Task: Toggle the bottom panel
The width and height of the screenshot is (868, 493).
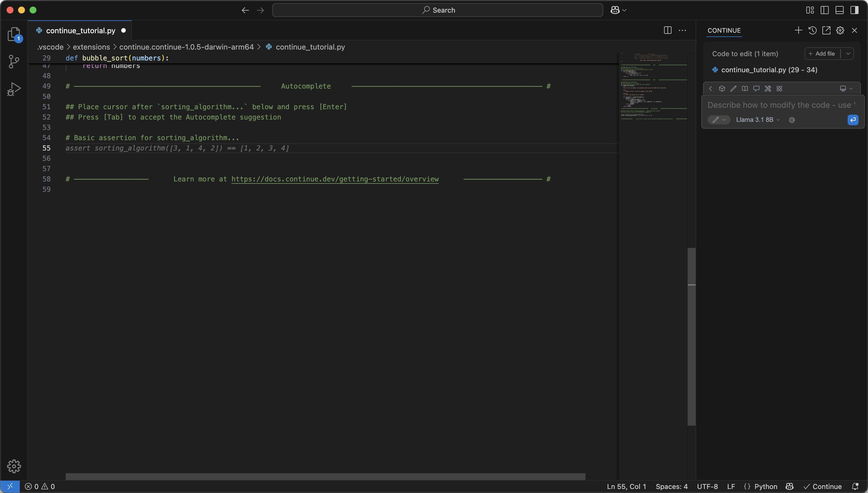Action: [840, 10]
